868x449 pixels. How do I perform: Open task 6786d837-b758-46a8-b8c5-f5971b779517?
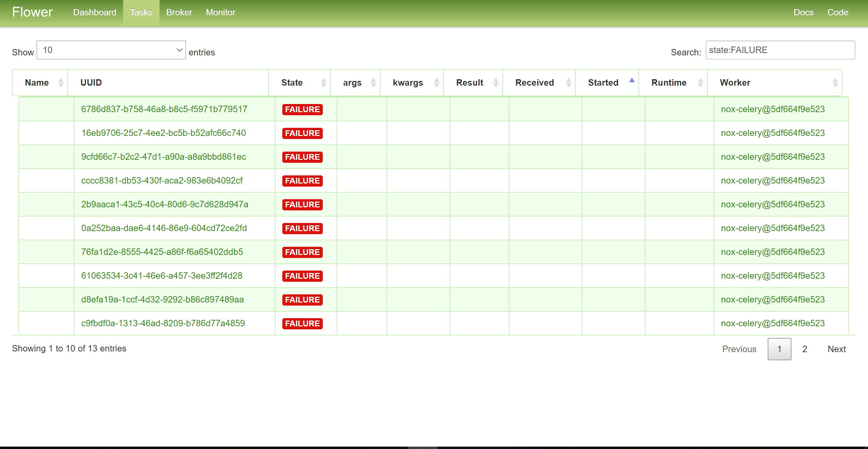[164, 109]
